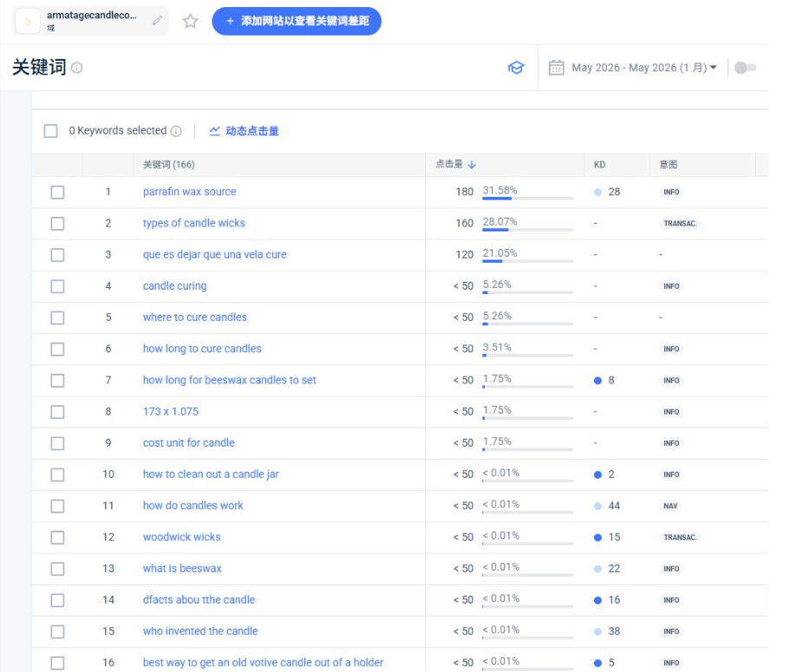Click the KD 38 dot for who invented the candle
796x672 pixels.
598,632
